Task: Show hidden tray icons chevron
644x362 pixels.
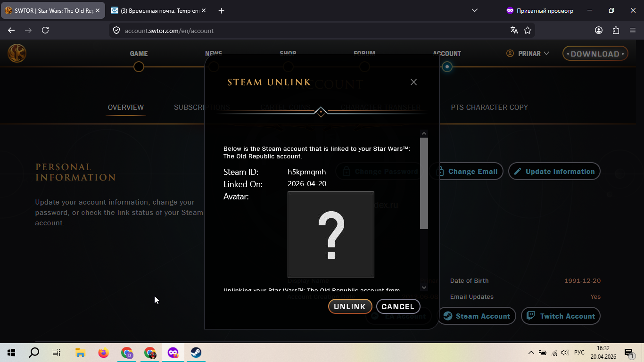Action: pos(531,353)
